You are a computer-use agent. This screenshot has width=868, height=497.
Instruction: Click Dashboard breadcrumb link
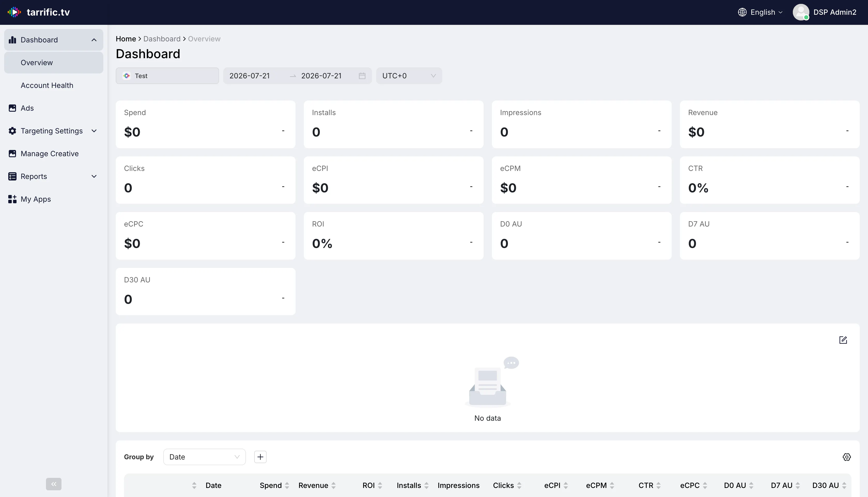pyautogui.click(x=162, y=39)
